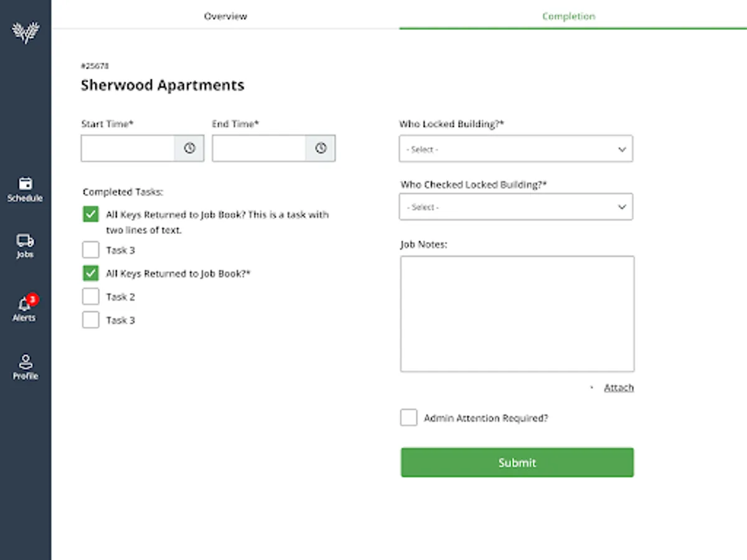Click the red alerts notification badge
The height and width of the screenshot is (560, 747).
(x=32, y=299)
